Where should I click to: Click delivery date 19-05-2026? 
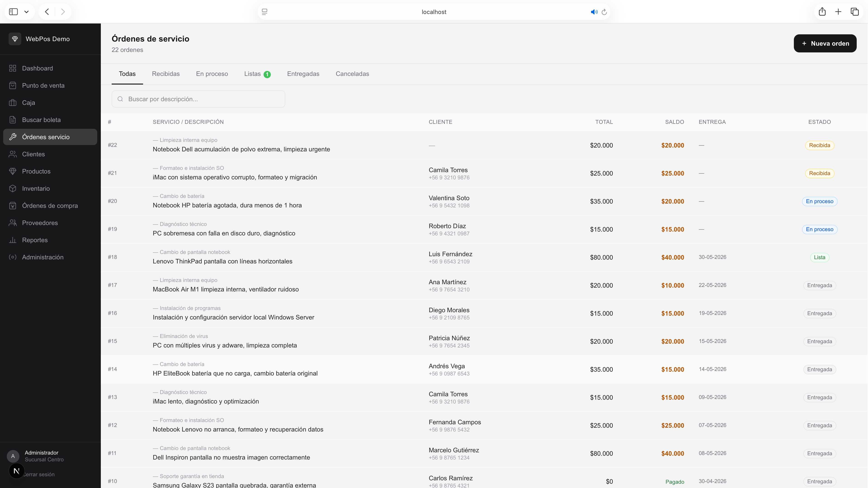click(x=712, y=313)
